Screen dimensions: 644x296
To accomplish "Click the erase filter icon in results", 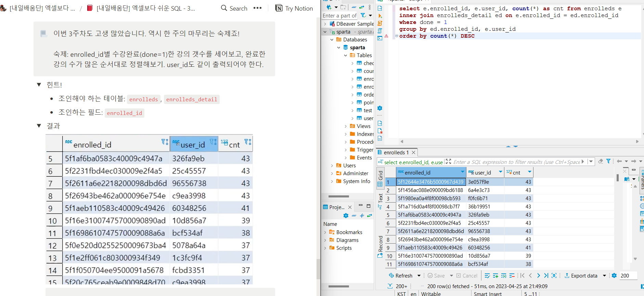I will click(x=601, y=162).
